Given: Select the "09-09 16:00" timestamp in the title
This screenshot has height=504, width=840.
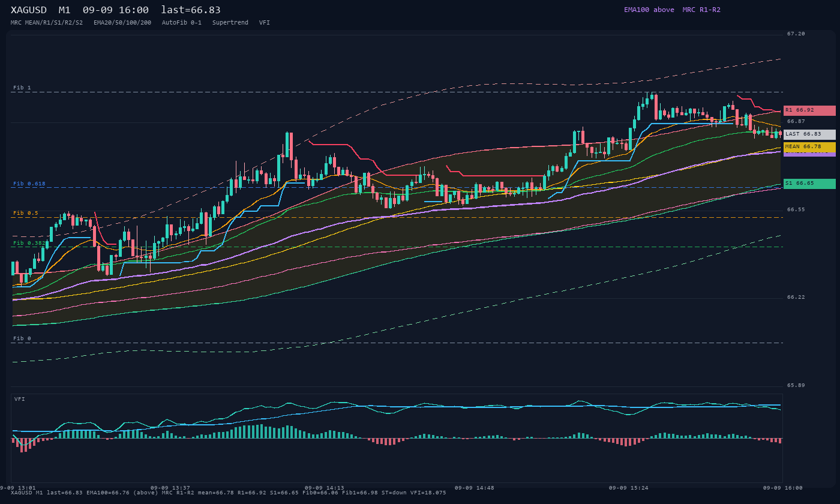Looking at the screenshot, I should click(x=116, y=10).
